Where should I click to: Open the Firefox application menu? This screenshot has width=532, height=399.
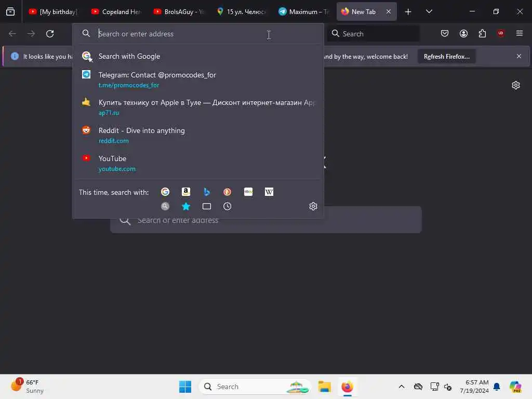click(520, 33)
